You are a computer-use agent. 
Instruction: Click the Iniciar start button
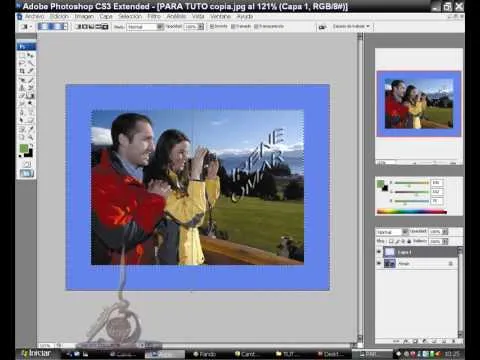37,353
